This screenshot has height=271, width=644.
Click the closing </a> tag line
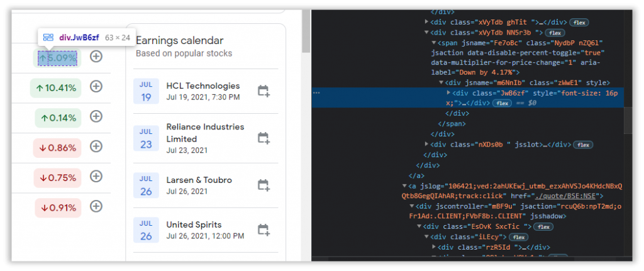416,175
